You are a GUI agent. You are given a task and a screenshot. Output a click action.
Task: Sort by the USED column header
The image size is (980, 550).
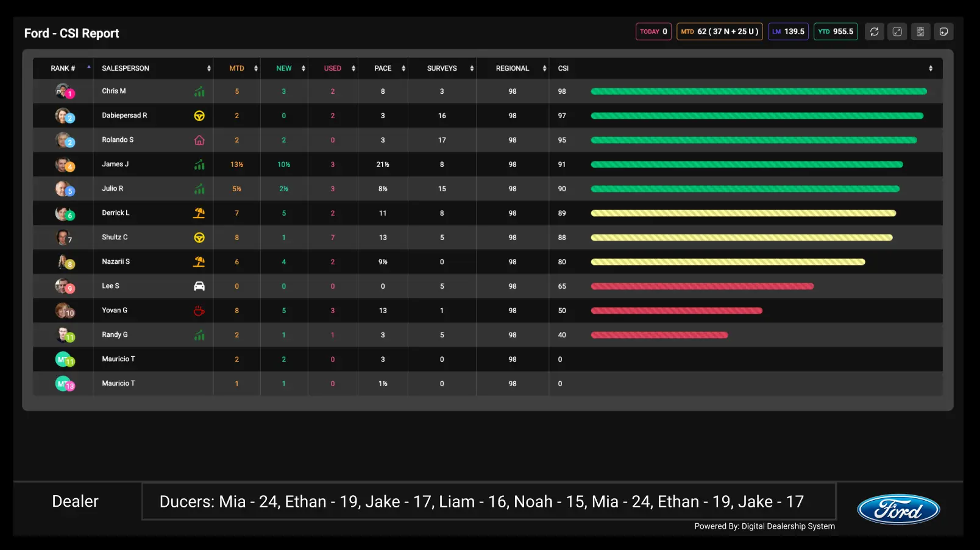[x=333, y=68]
